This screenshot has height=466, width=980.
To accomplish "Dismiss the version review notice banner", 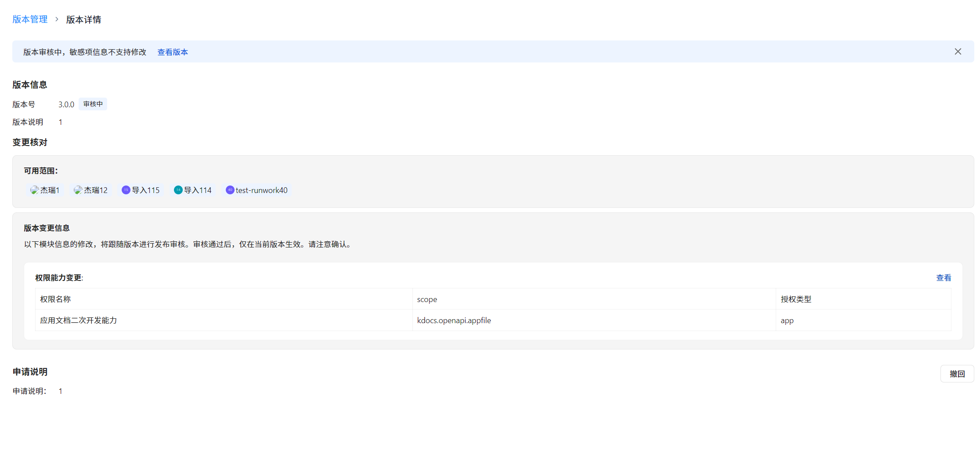I will (x=958, y=52).
